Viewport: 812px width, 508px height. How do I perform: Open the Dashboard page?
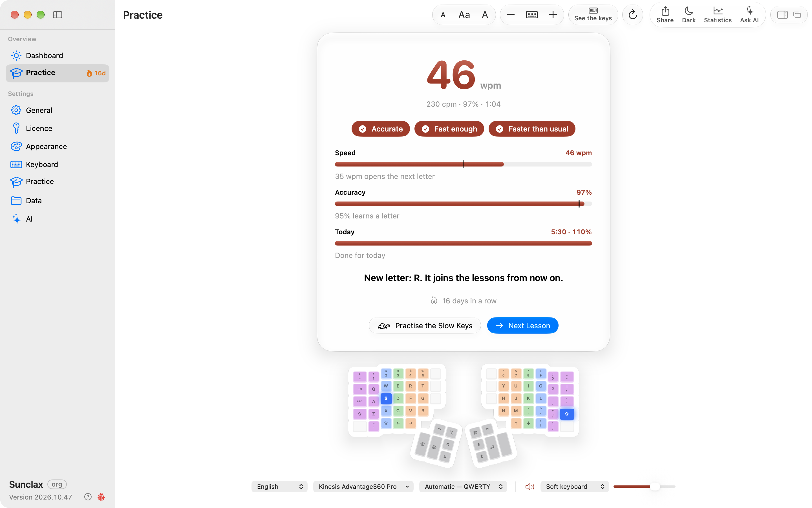pyautogui.click(x=58, y=55)
